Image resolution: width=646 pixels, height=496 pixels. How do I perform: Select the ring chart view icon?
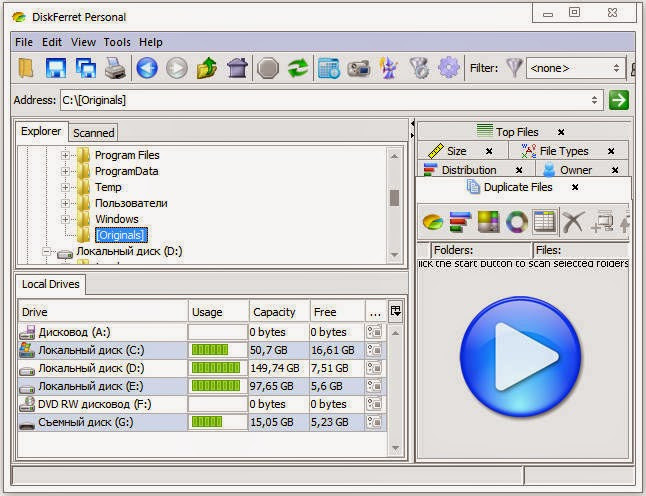click(517, 222)
